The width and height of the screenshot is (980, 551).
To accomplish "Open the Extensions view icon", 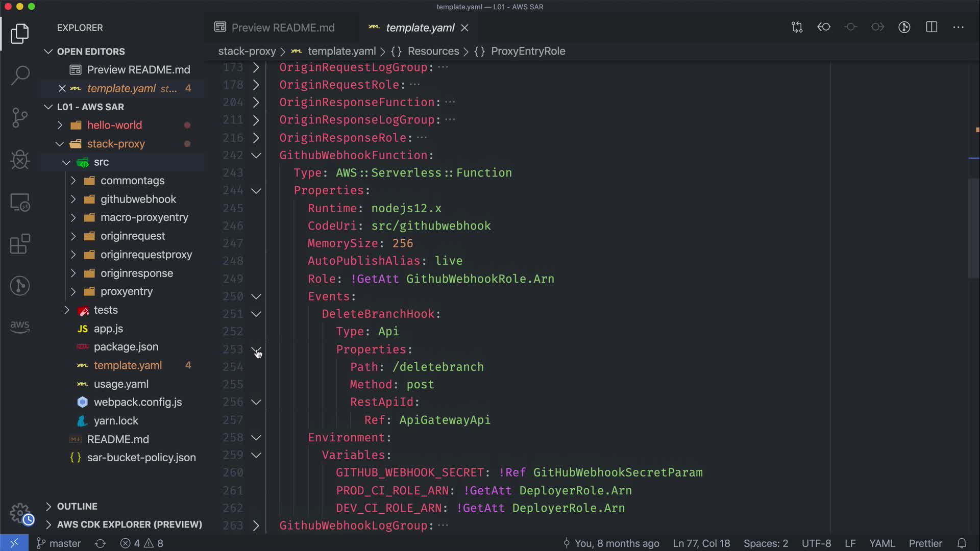I will click(20, 244).
